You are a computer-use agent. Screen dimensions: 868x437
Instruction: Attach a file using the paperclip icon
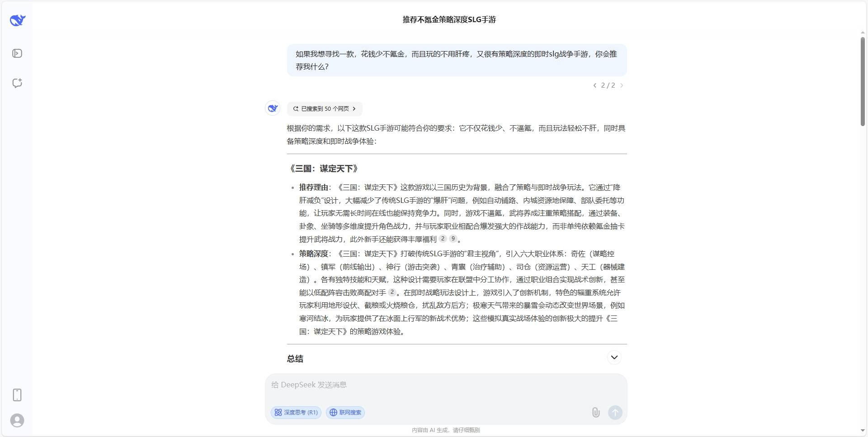(595, 412)
